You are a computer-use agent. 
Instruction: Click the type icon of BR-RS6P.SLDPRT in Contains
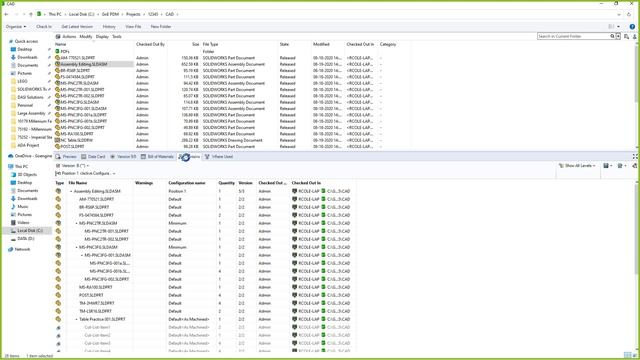58,207
